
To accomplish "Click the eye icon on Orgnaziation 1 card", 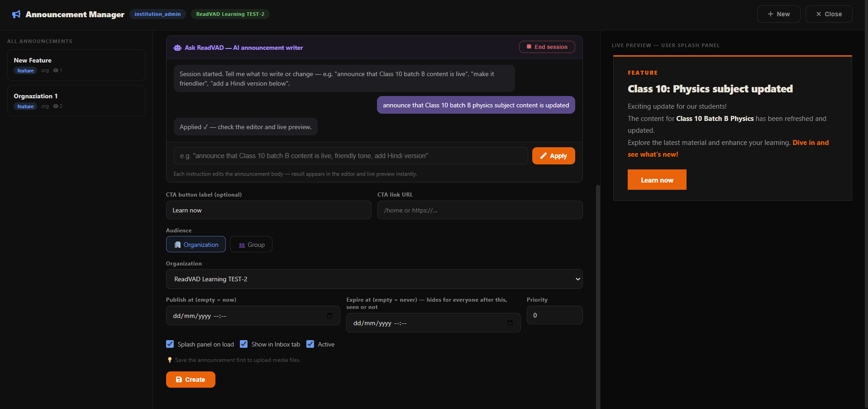I will (x=56, y=106).
